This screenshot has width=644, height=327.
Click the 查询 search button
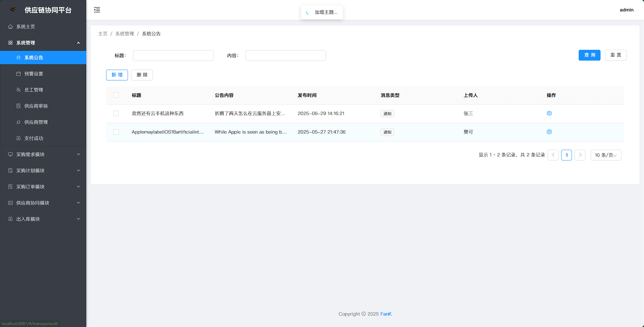pos(589,55)
